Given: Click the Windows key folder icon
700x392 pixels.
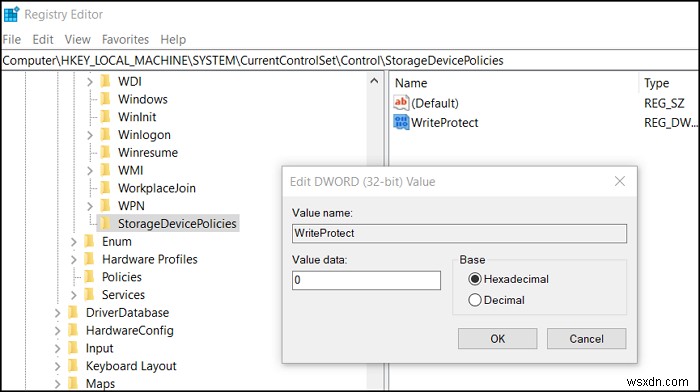Looking at the screenshot, I should click(106, 99).
